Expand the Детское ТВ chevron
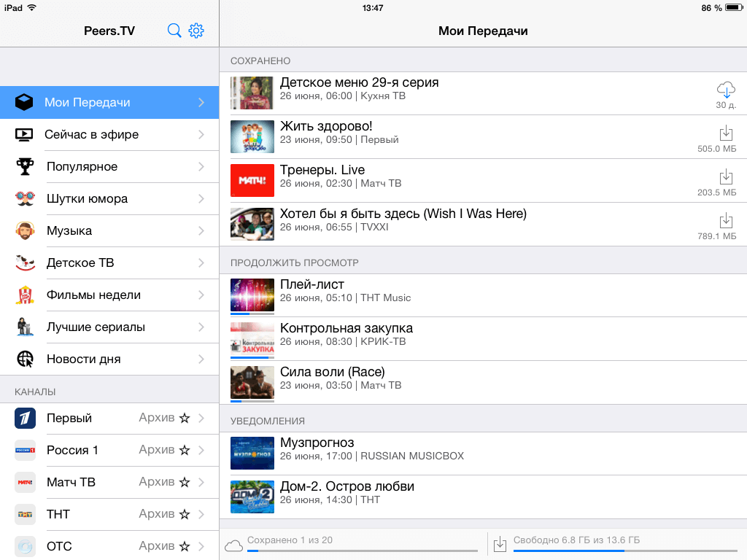The width and height of the screenshot is (747, 560). pos(201,262)
